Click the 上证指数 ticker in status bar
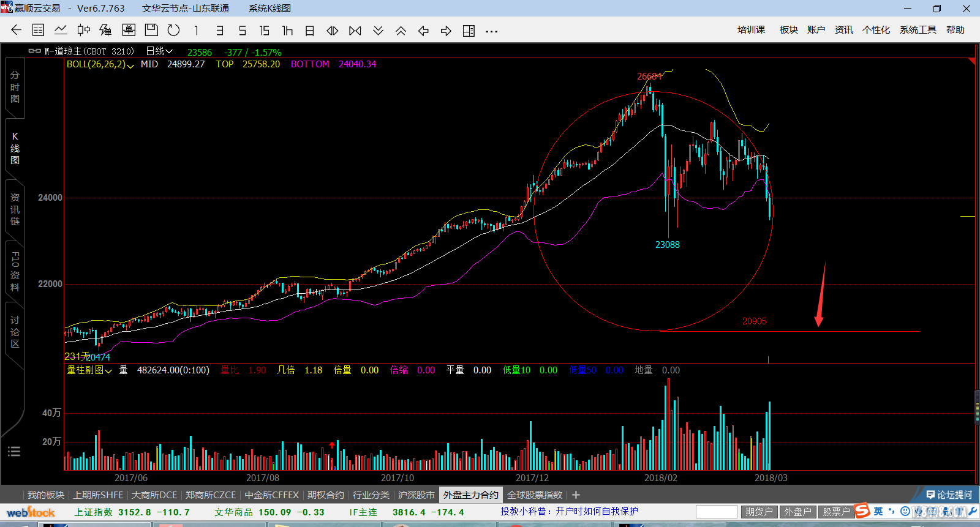980x527 pixels. pos(132,512)
